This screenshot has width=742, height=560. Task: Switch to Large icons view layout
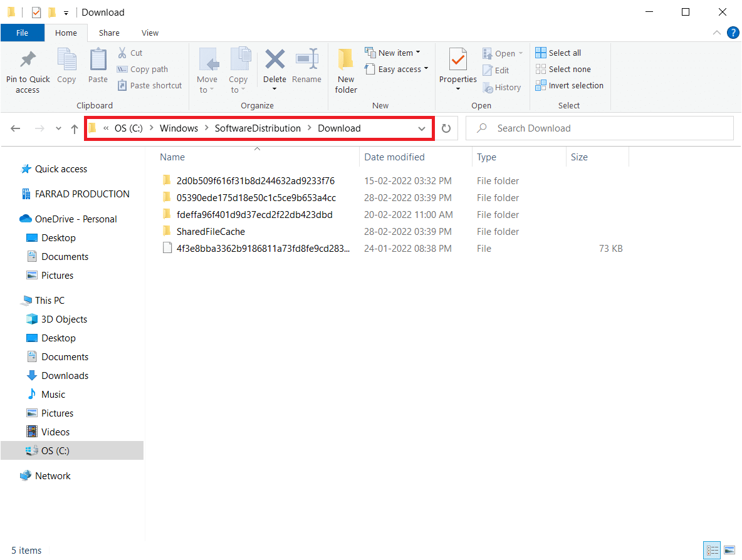729,550
